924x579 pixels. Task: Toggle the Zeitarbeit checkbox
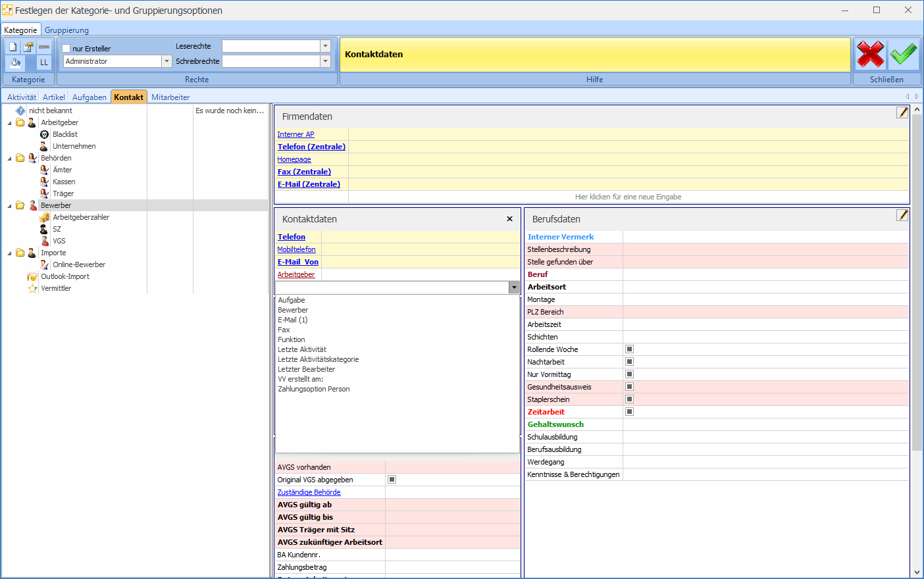point(629,412)
